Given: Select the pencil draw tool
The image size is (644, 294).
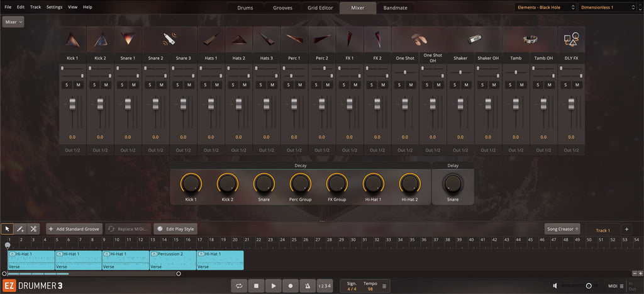Looking at the screenshot, I should point(21,229).
